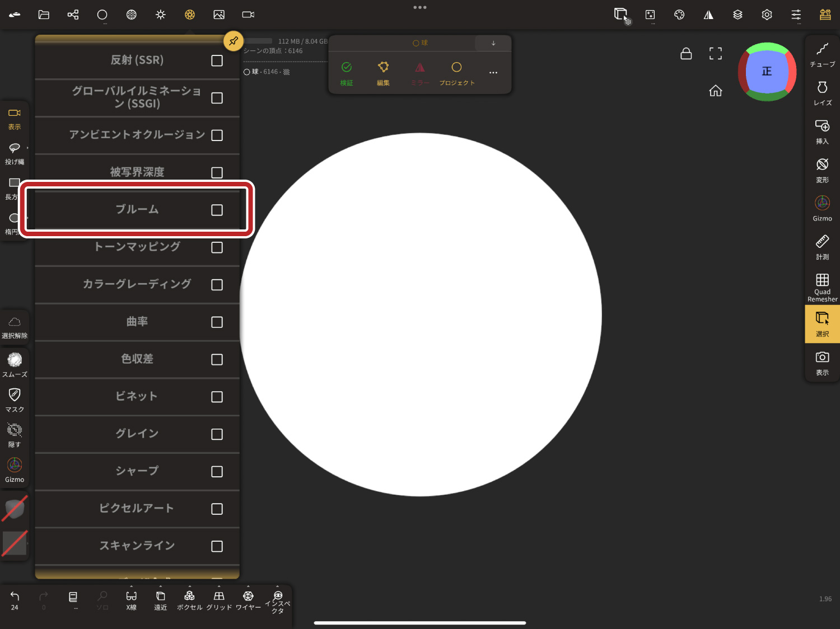The image size is (840, 629).
Task: Select the Tube (チューブ) tool
Action: (822, 55)
